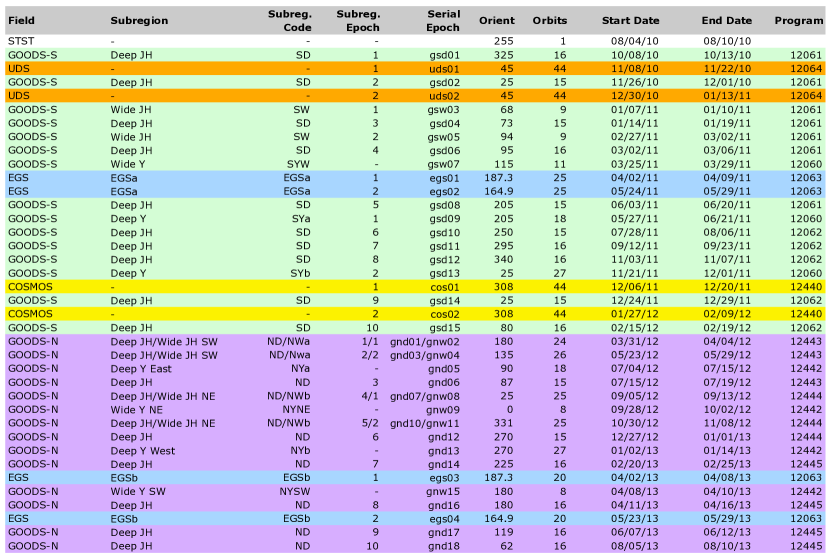Select serial epoch gnd17
The width and height of the screenshot is (830, 558).
pos(444,533)
